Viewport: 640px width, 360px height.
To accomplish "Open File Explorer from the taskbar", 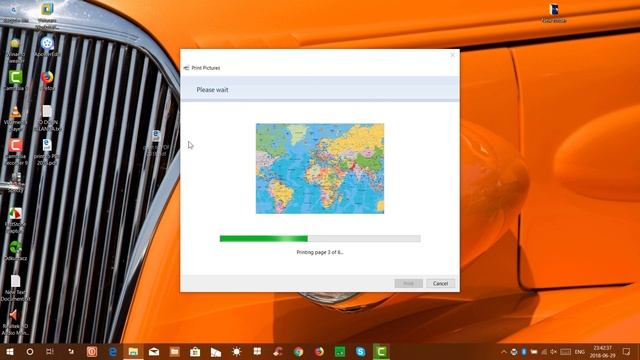I will [133, 351].
